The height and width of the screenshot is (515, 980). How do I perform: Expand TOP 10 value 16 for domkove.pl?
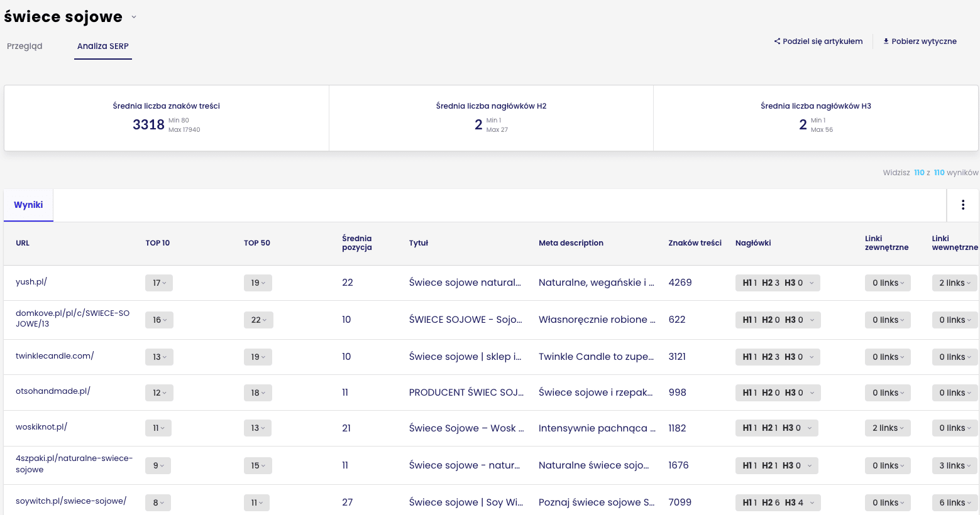[159, 320]
